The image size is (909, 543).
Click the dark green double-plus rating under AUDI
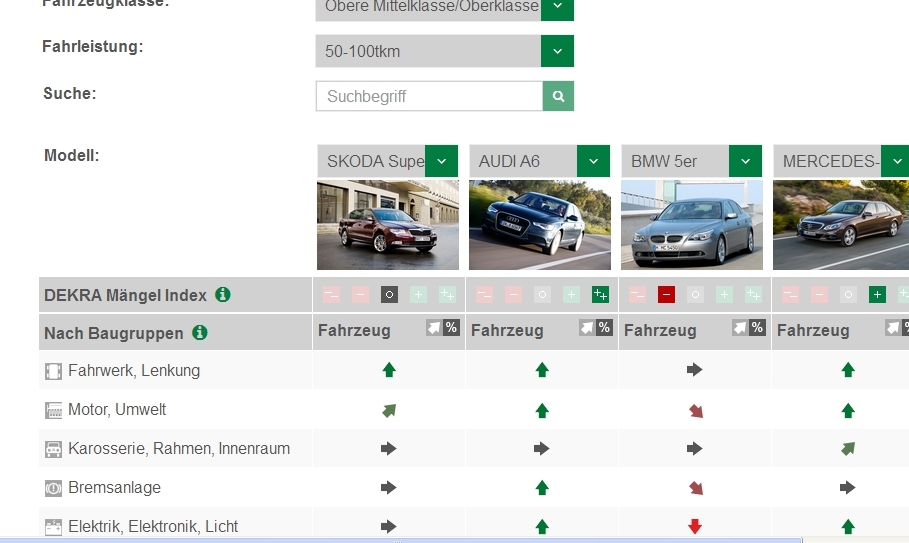600,295
